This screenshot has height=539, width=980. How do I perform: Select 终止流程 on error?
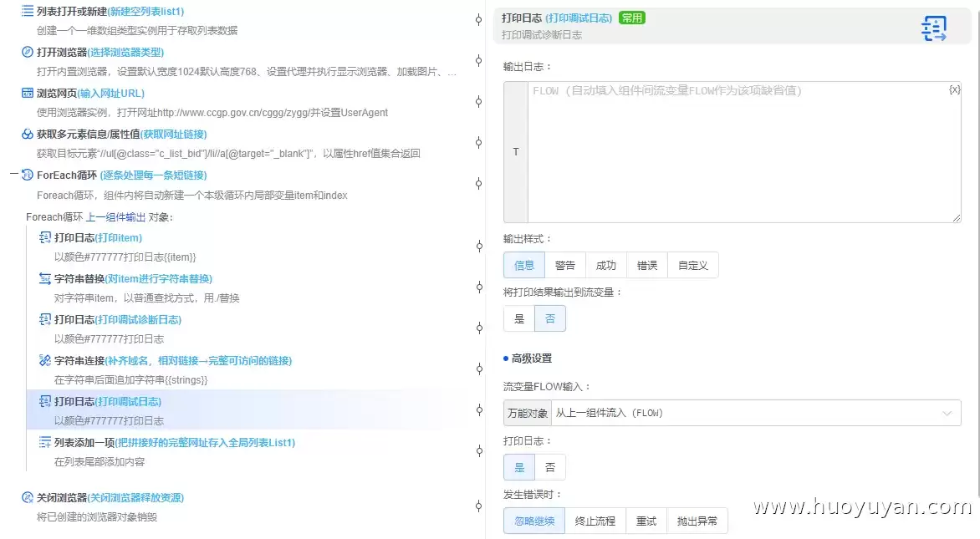coord(595,521)
